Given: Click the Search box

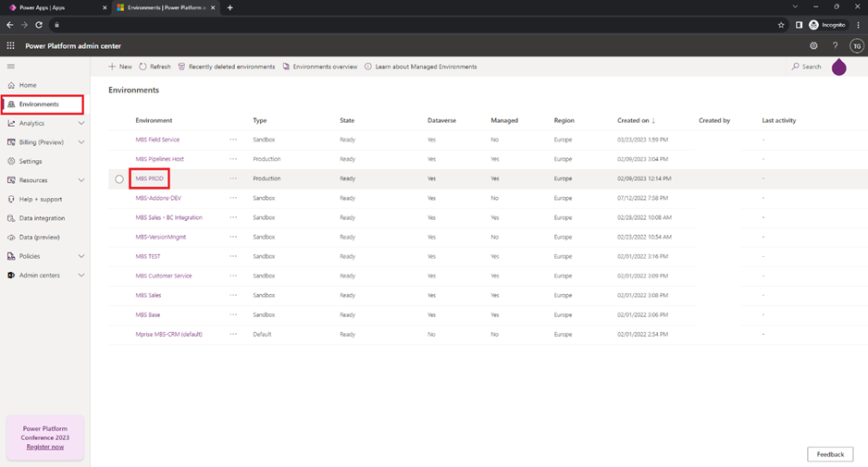Looking at the screenshot, I should point(807,67).
